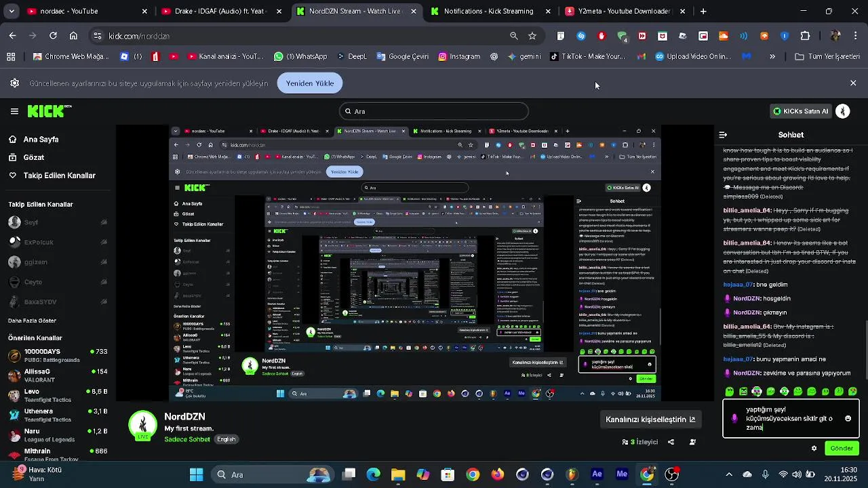868x488 pixels.
Task: Bookmark this page with the star icon
Action: 532,36
